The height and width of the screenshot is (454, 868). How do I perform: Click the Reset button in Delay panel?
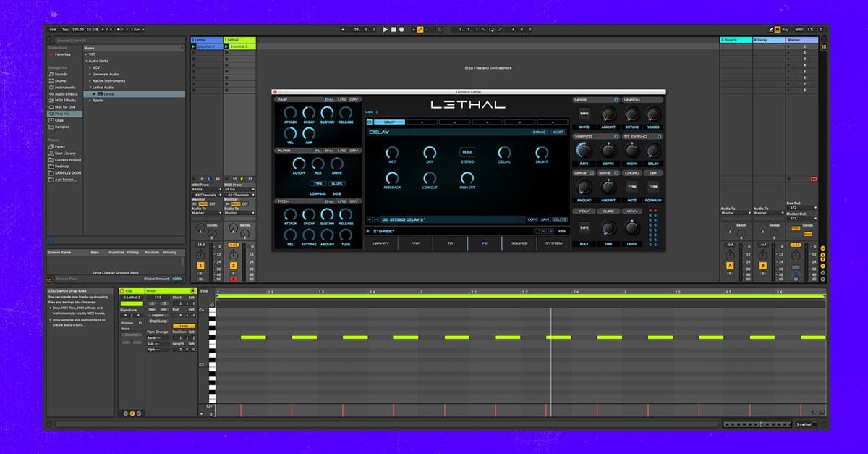(558, 133)
